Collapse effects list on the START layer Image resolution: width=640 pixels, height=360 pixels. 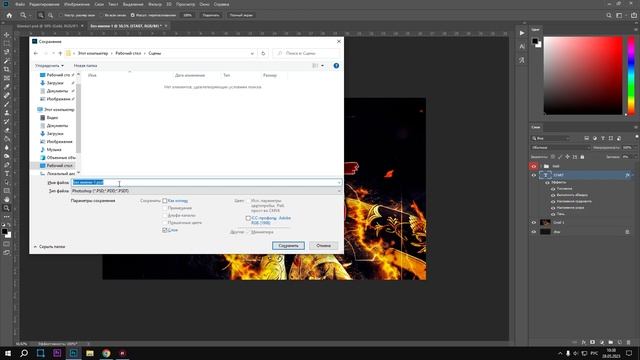point(633,175)
